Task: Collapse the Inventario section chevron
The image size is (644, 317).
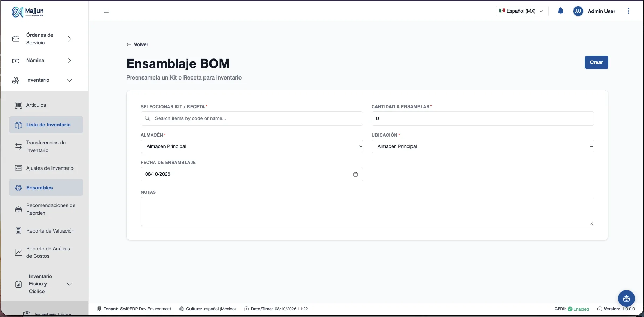Action: [69, 80]
